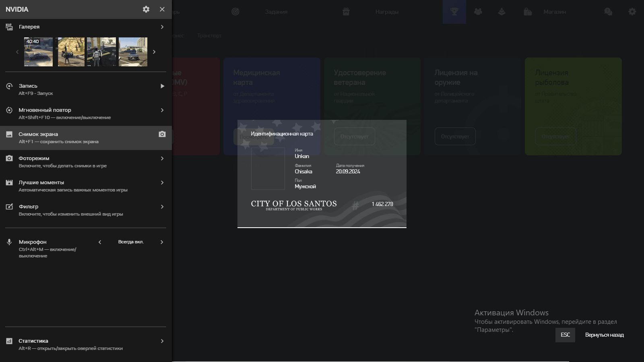
Task: Click the surname value Chisaka
Action: tap(303, 171)
